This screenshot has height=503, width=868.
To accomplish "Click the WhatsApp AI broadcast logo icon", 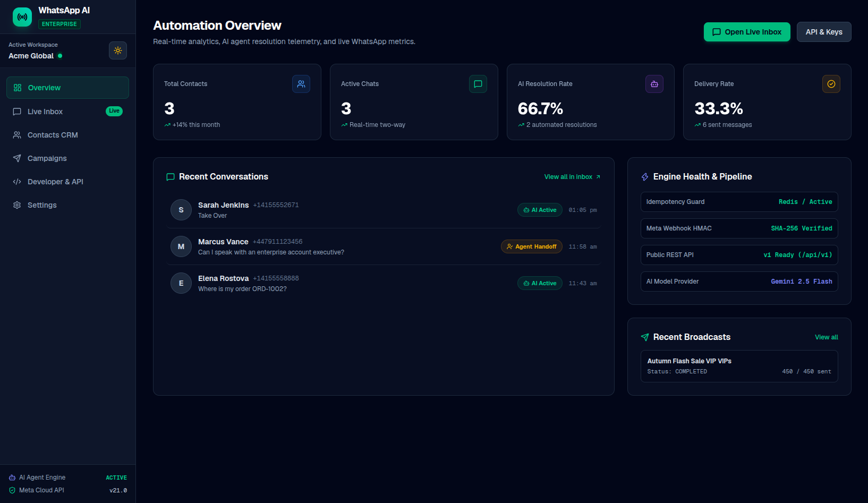I will [x=22, y=17].
